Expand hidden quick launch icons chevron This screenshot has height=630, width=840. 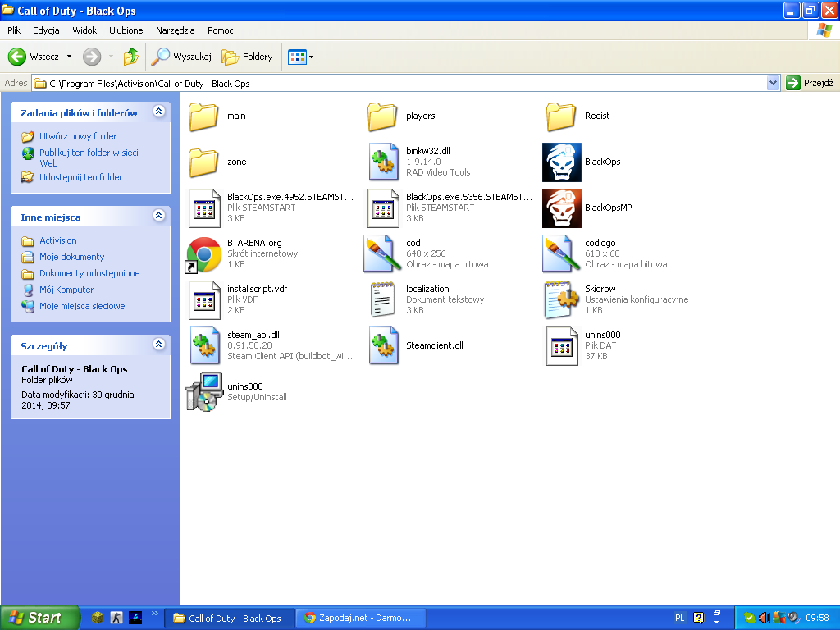click(x=155, y=614)
